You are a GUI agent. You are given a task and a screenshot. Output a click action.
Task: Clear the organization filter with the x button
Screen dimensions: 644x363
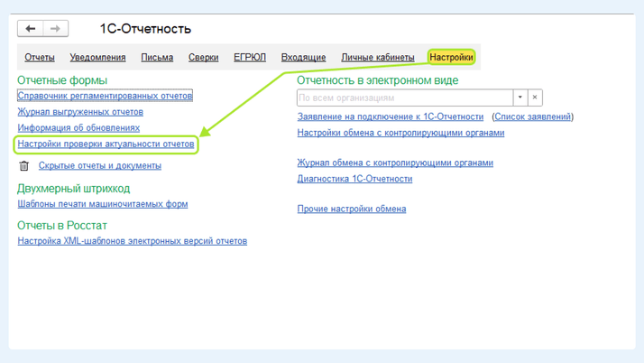[x=535, y=98]
